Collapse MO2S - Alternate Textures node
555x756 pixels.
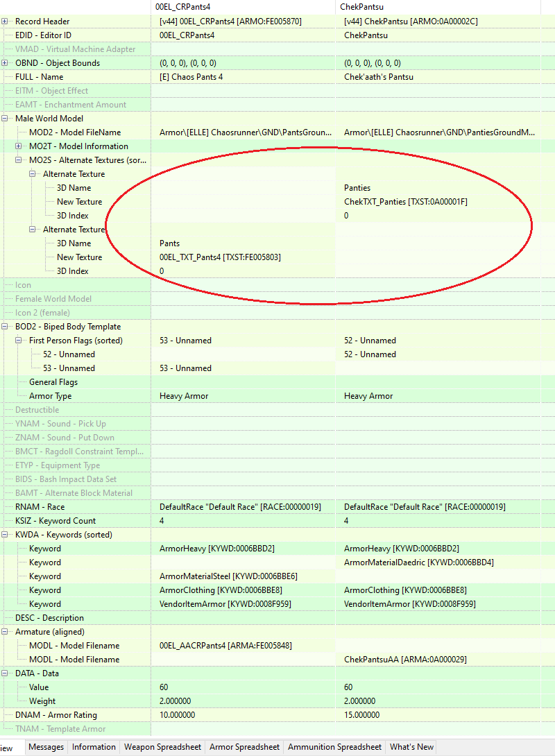pyautogui.click(x=18, y=160)
